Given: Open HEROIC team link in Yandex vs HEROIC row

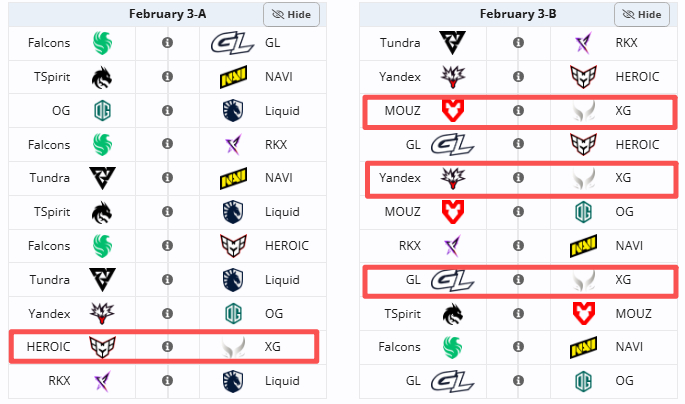Looking at the screenshot, I should [x=637, y=77].
